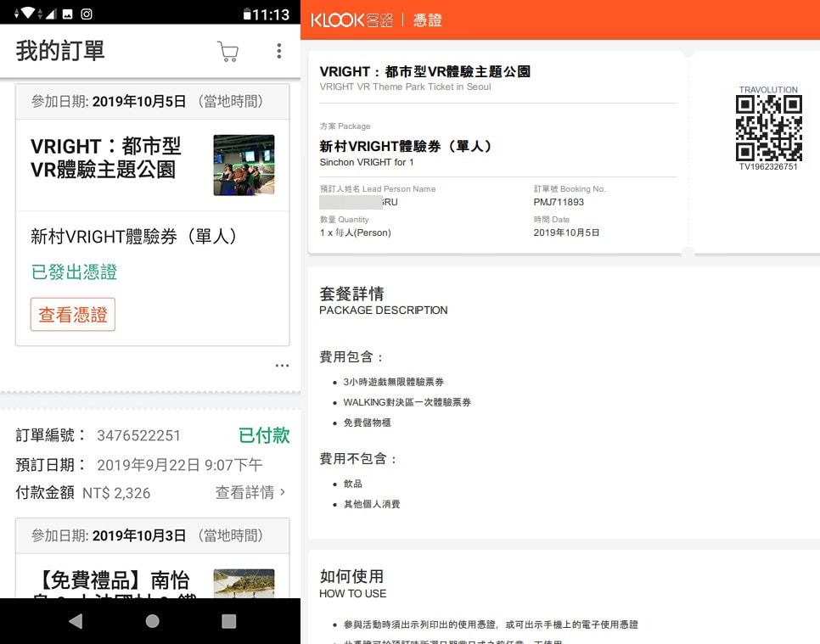Click 新村VRIGHT體驗券(單人) in order card
This screenshot has height=644, width=820.
point(133,236)
